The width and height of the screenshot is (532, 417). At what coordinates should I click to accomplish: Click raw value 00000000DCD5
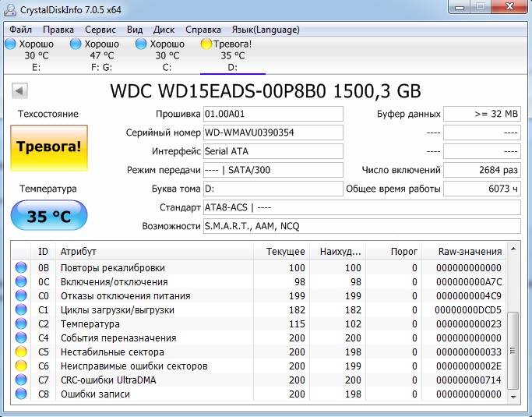pos(468,309)
